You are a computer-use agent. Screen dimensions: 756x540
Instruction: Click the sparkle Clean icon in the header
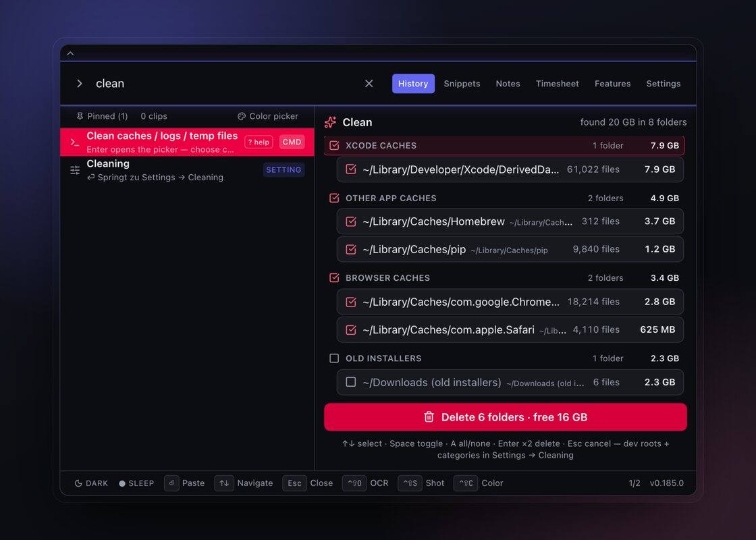[x=331, y=122]
